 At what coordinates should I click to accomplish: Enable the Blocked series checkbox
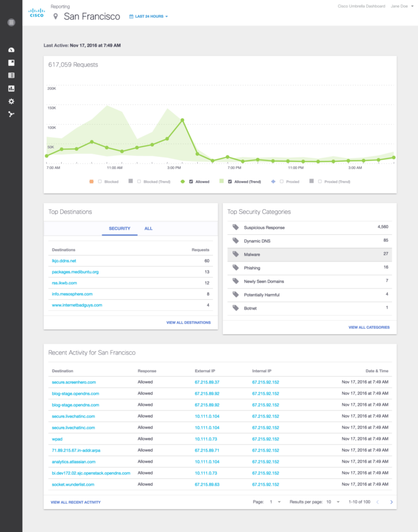100,181
